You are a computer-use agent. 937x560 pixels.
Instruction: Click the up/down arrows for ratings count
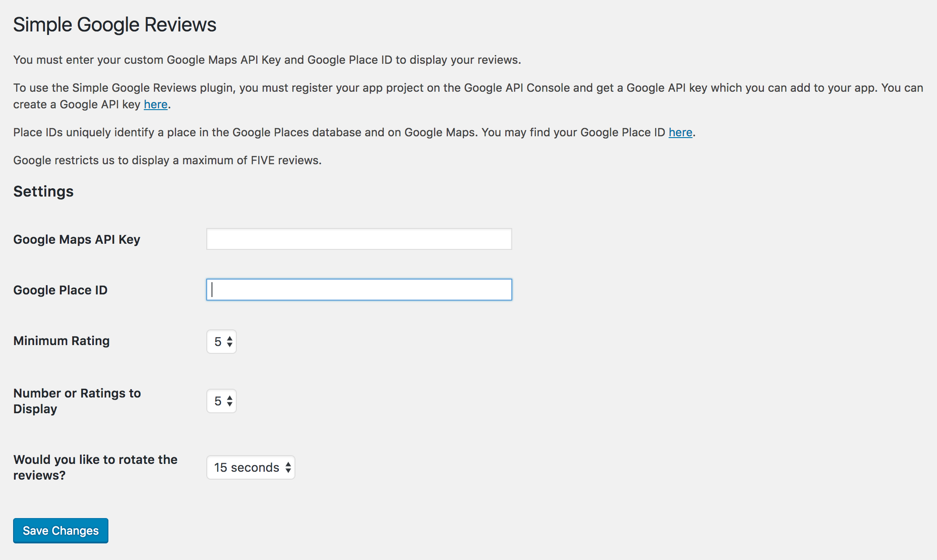[x=229, y=401]
